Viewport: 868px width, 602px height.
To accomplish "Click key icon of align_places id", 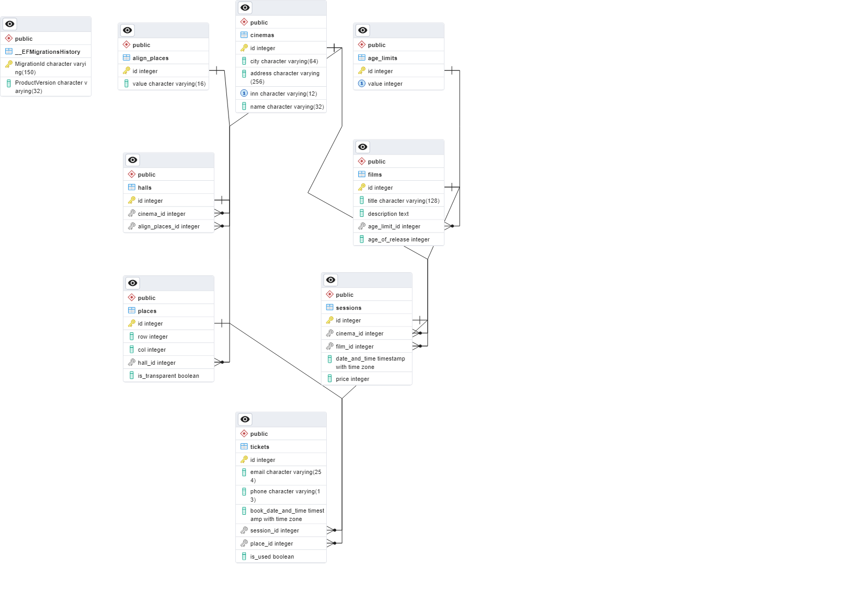I will pyautogui.click(x=126, y=71).
